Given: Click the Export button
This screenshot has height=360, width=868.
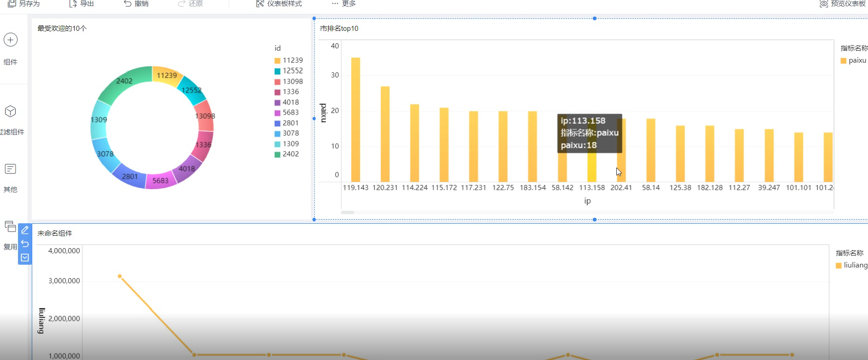Looking at the screenshot, I should [x=81, y=4].
